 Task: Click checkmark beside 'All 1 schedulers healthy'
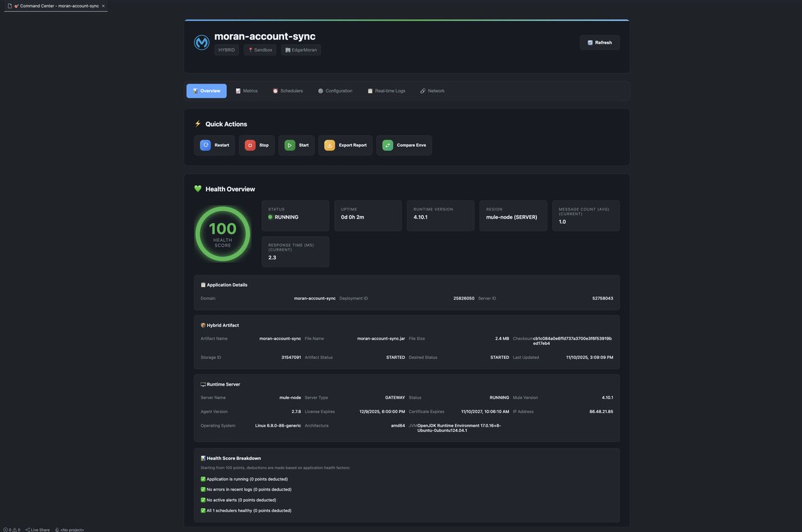(203, 511)
